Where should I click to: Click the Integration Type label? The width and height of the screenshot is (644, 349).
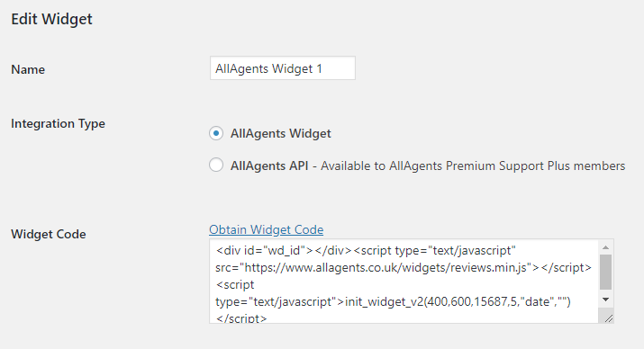(58, 123)
